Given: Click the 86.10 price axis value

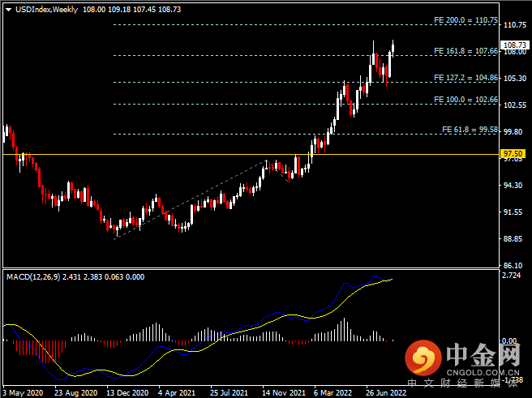Looking at the screenshot, I should (513, 265).
